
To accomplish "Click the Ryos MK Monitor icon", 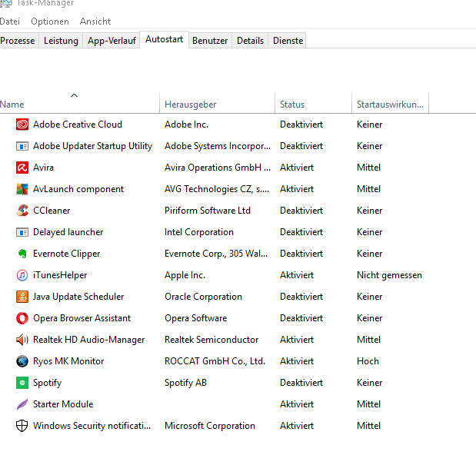I will click(x=22, y=361).
